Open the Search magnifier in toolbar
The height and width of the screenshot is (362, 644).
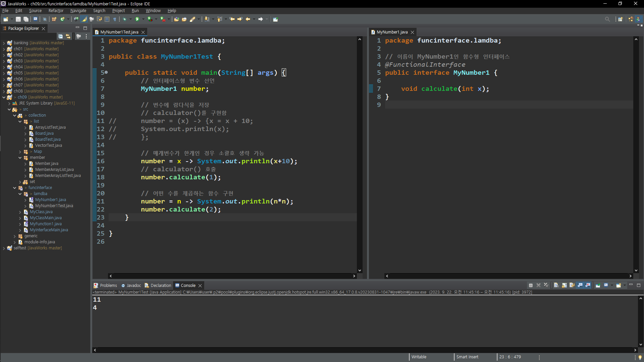pos(607,19)
